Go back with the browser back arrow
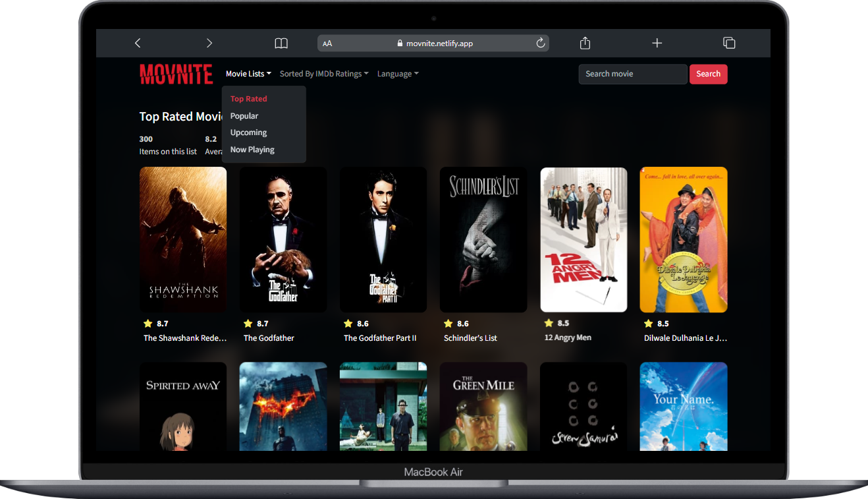Viewport: 868px width, 499px height. tap(138, 43)
